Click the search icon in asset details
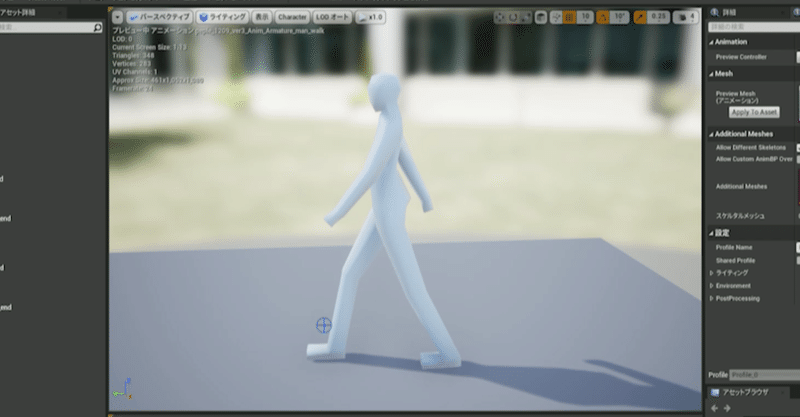 click(97, 28)
